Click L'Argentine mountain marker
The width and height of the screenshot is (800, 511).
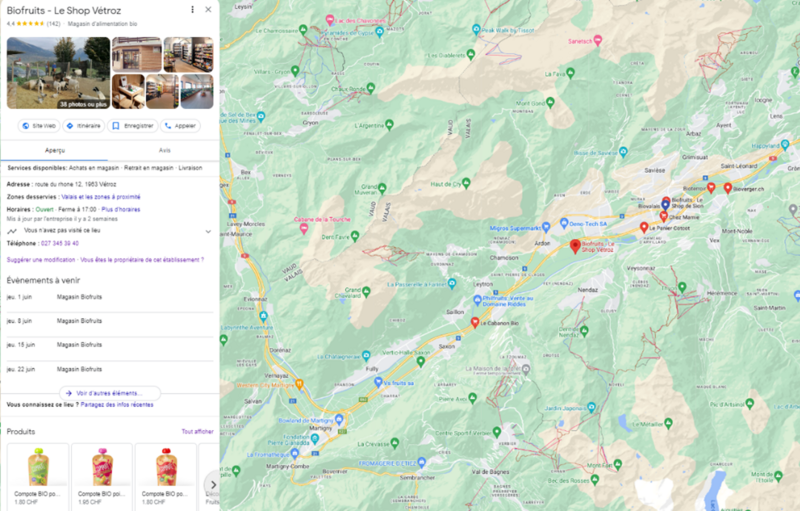tap(389, 124)
